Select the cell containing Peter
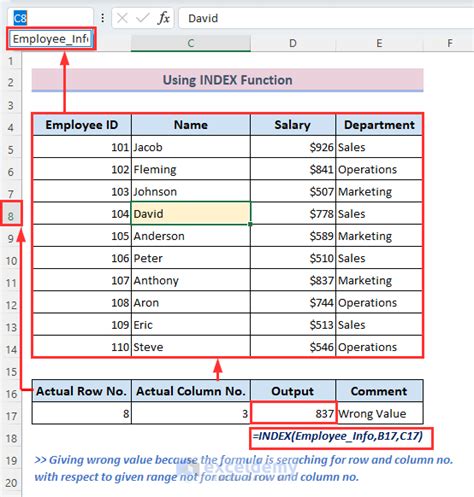 [191, 258]
